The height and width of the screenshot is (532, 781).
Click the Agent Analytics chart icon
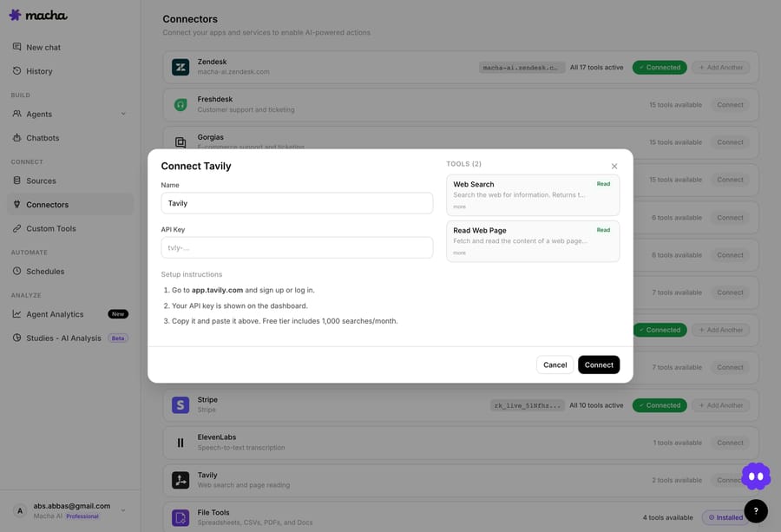click(17, 314)
